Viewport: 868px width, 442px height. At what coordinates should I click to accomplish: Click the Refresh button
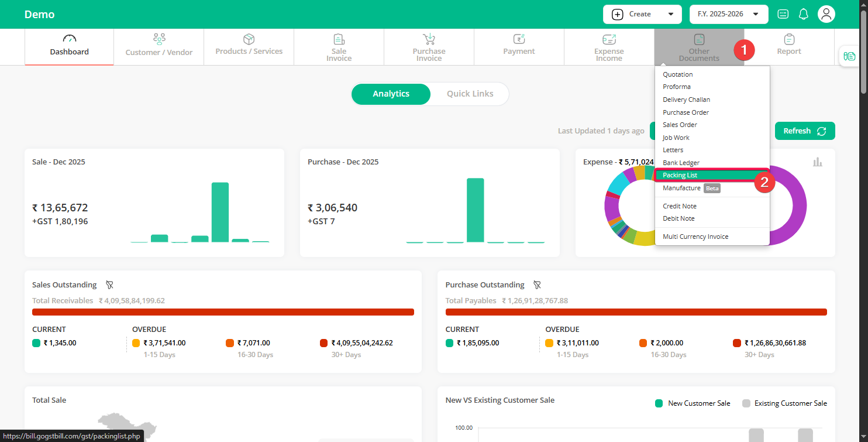pyautogui.click(x=804, y=131)
